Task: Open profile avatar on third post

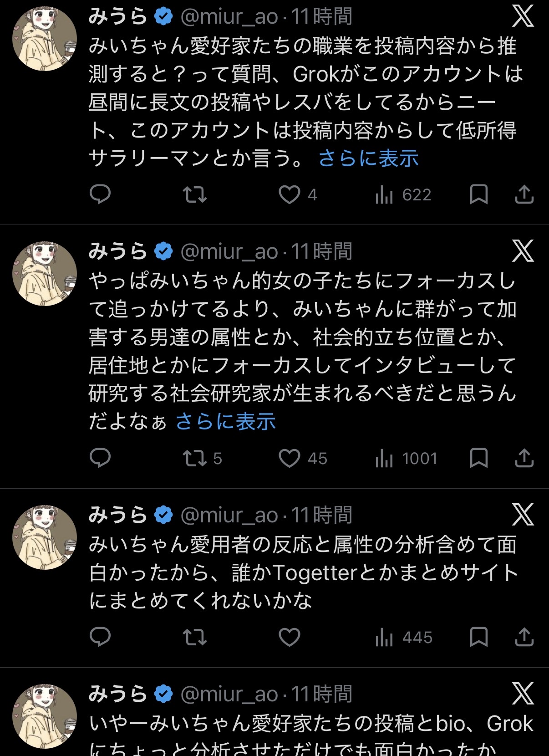Action: point(44,537)
